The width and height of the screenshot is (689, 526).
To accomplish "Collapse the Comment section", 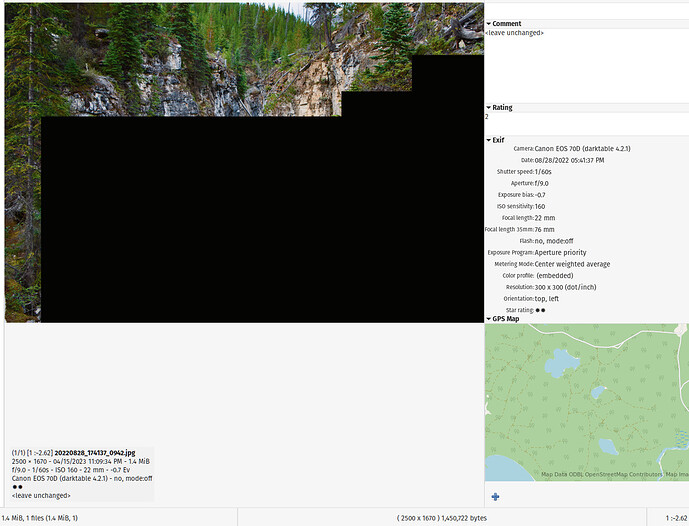I will [489, 23].
